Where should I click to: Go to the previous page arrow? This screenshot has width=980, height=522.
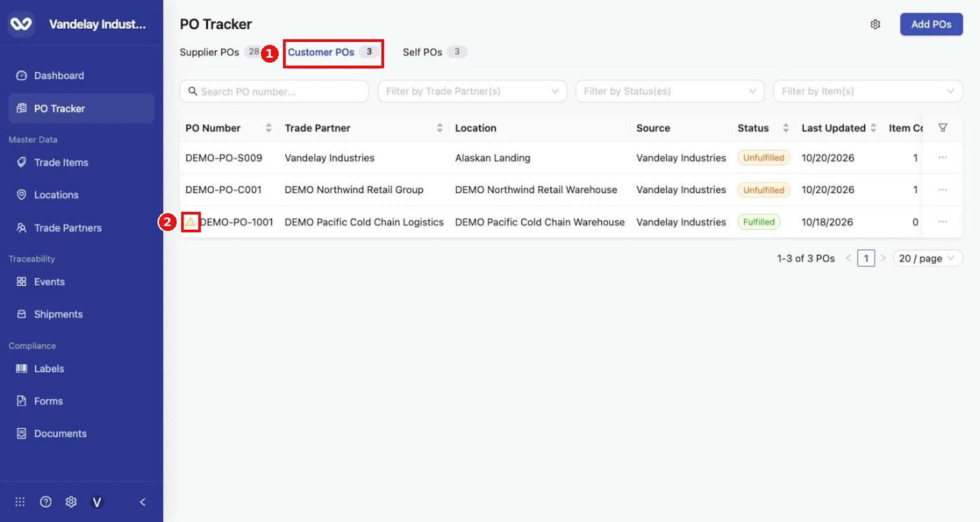[848, 258]
